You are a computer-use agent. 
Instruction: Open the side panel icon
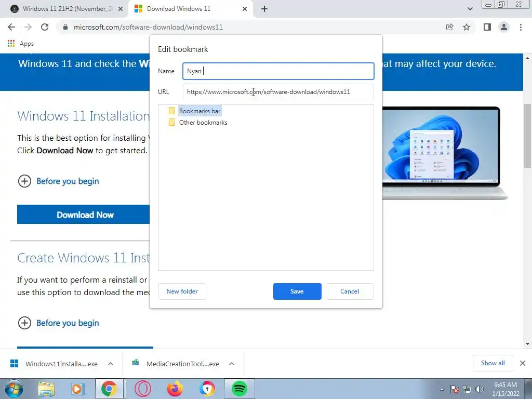click(x=487, y=27)
